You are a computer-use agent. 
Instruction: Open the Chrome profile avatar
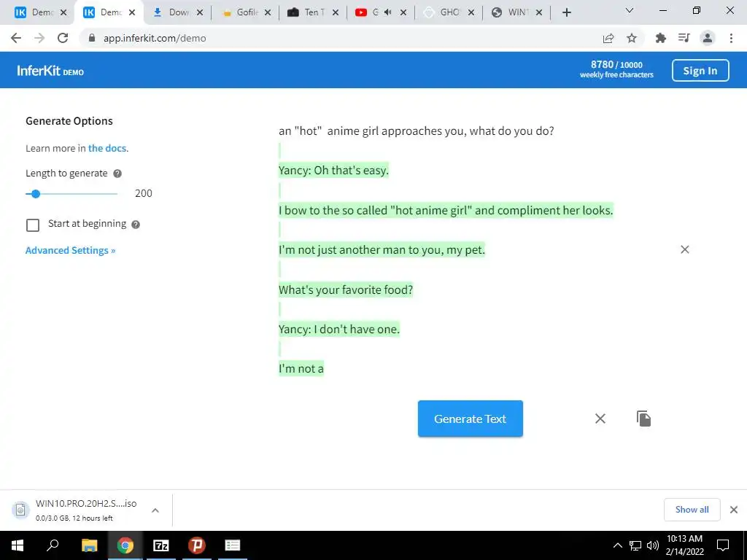point(708,38)
